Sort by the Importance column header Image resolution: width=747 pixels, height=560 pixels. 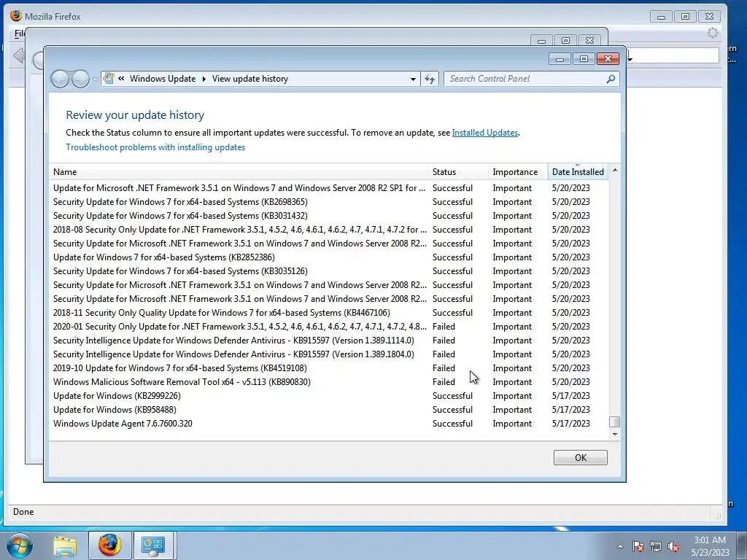coord(518,172)
